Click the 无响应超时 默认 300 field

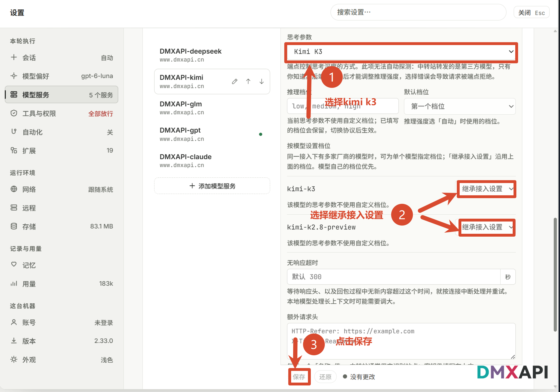(x=394, y=277)
